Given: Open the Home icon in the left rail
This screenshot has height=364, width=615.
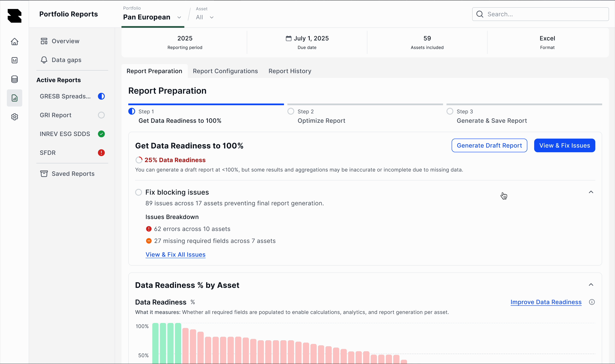Looking at the screenshot, I should (15, 41).
